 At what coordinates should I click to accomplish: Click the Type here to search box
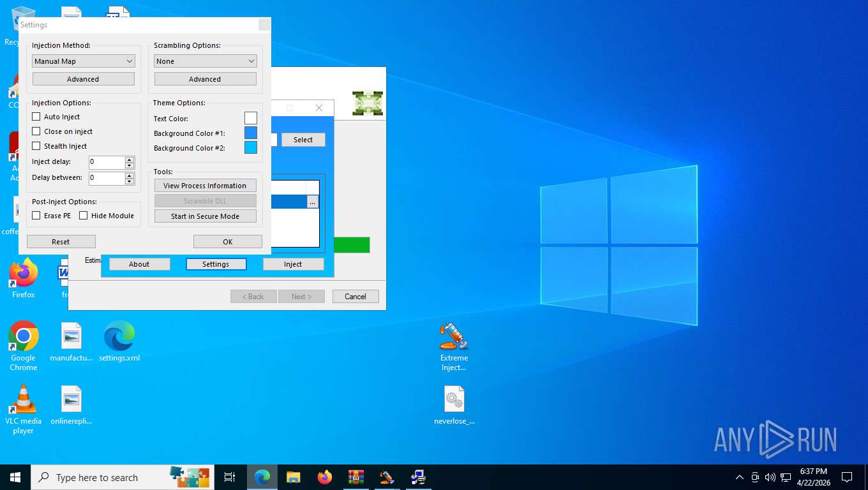(123, 477)
